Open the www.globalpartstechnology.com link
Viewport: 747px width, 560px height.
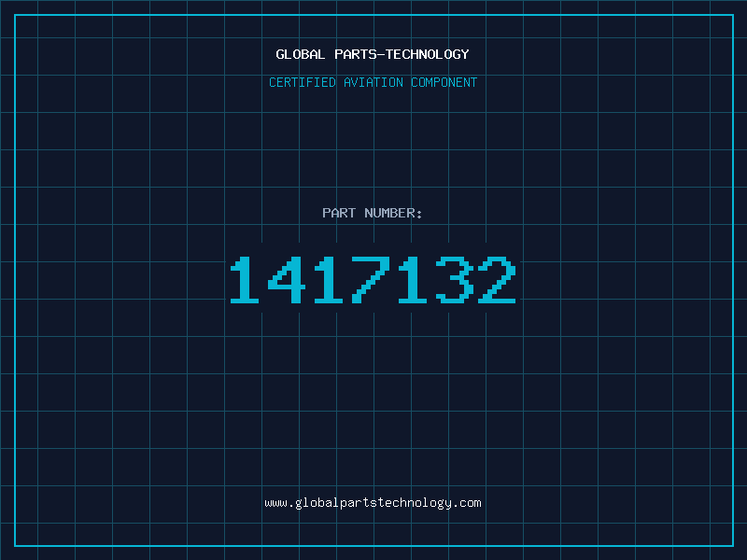(373, 503)
